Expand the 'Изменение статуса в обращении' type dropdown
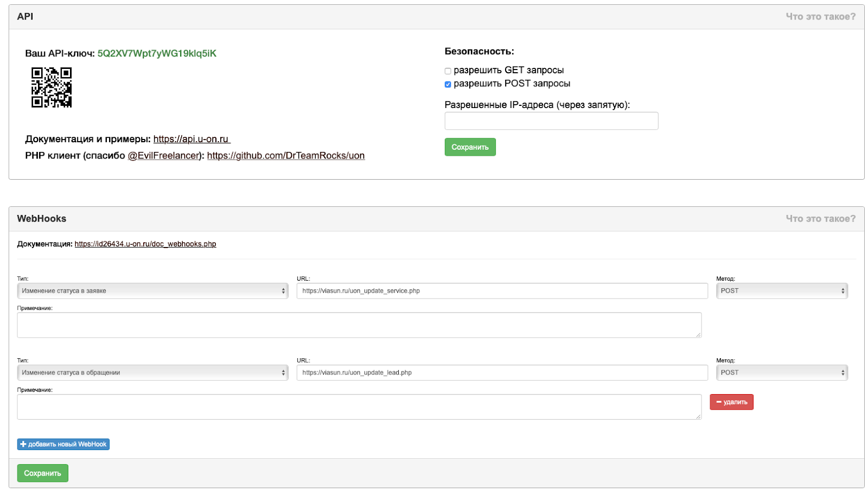This screenshot has width=868, height=494. tap(152, 373)
